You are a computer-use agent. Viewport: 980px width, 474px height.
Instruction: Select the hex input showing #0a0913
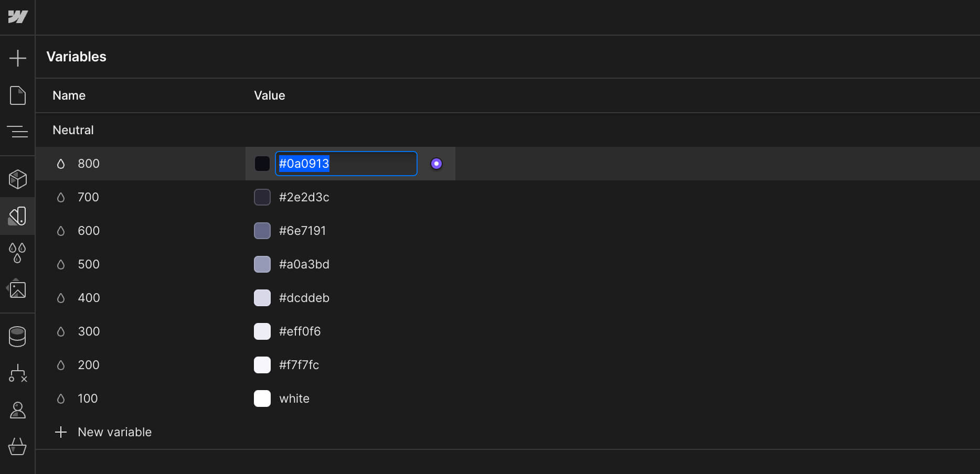tap(346, 164)
